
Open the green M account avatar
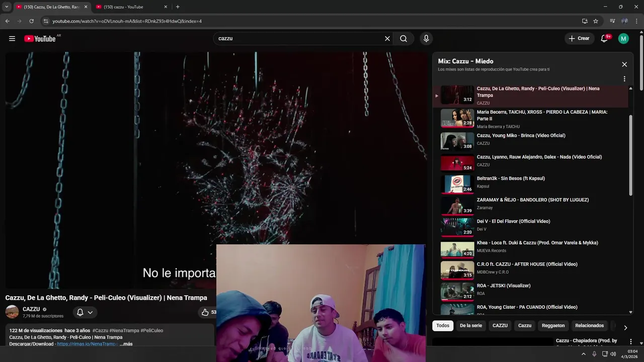(623, 39)
